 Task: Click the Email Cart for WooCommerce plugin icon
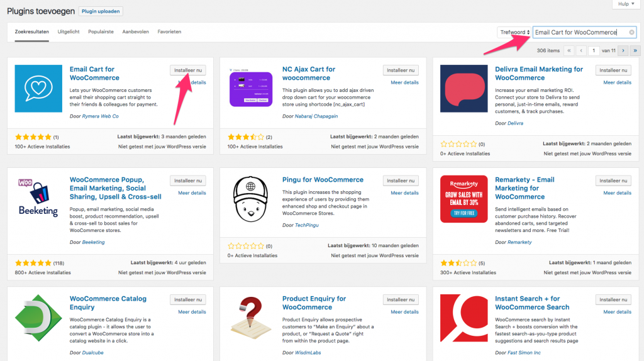point(38,89)
